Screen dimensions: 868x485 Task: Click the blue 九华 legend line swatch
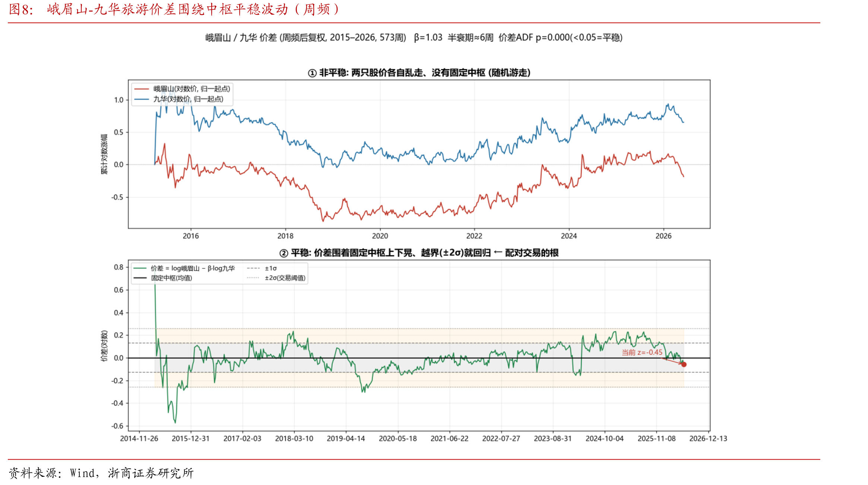click(142, 99)
